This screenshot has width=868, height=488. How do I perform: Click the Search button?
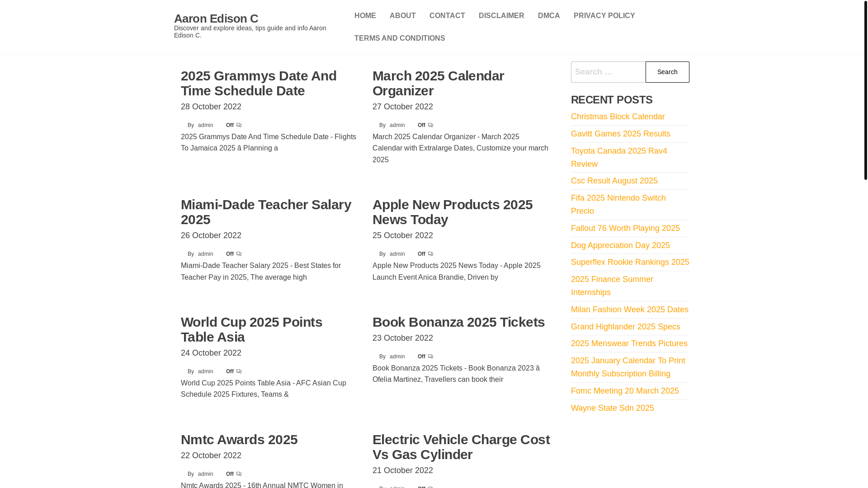[x=667, y=72]
